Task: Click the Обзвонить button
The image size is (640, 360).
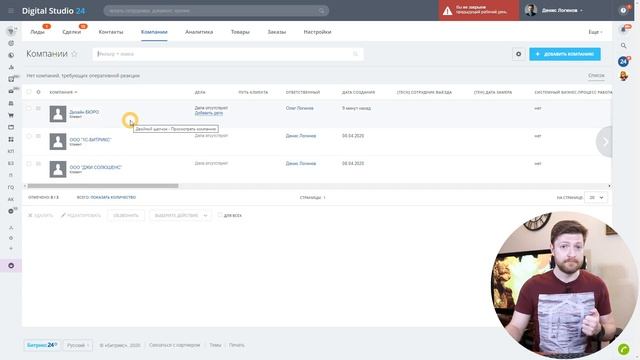Action: pos(126,215)
